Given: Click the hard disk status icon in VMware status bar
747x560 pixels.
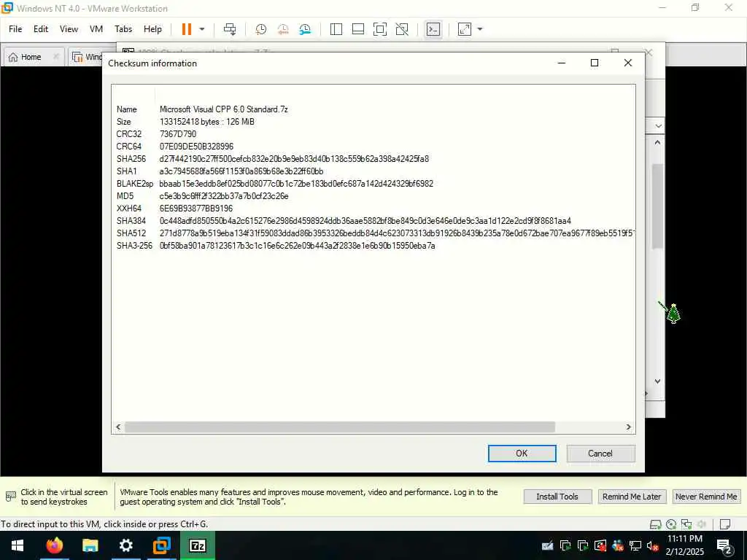Looking at the screenshot, I should (656, 524).
